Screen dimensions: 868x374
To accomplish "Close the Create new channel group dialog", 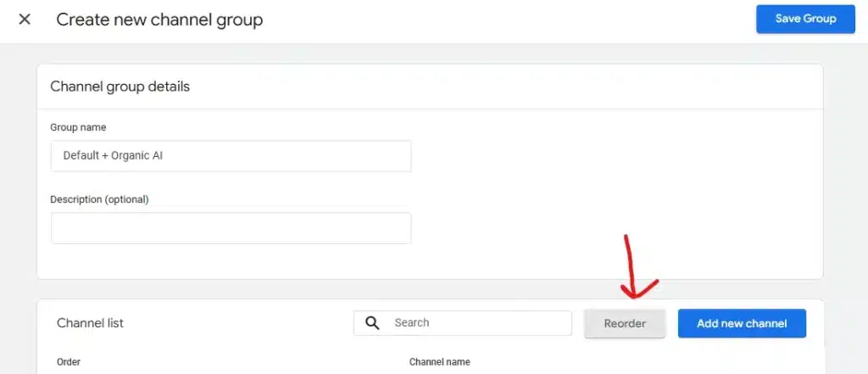I will [x=25, y=19].
